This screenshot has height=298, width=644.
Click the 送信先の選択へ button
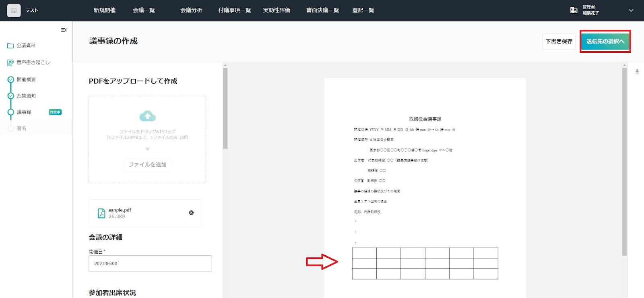(x=605, y=41)
